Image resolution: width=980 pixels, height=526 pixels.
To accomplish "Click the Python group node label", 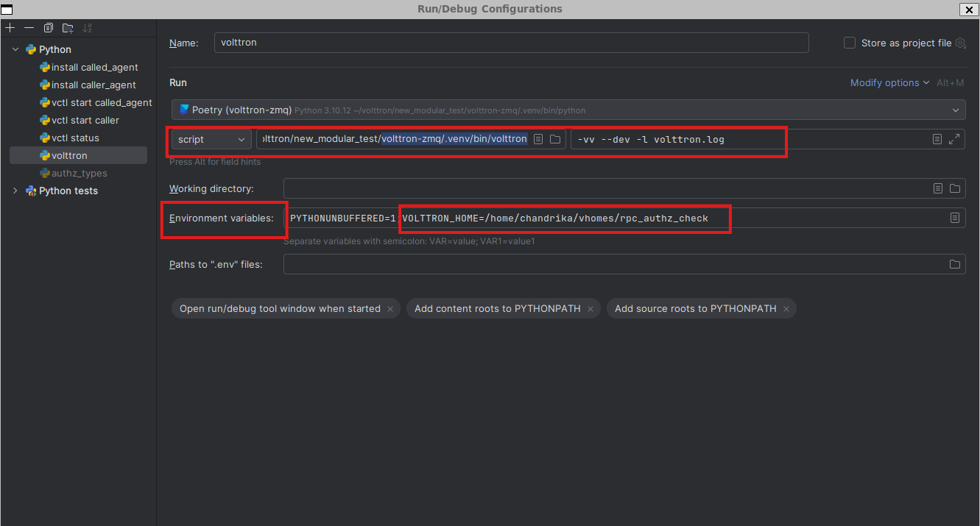I will pyautogui.click(x=55, y=49).
